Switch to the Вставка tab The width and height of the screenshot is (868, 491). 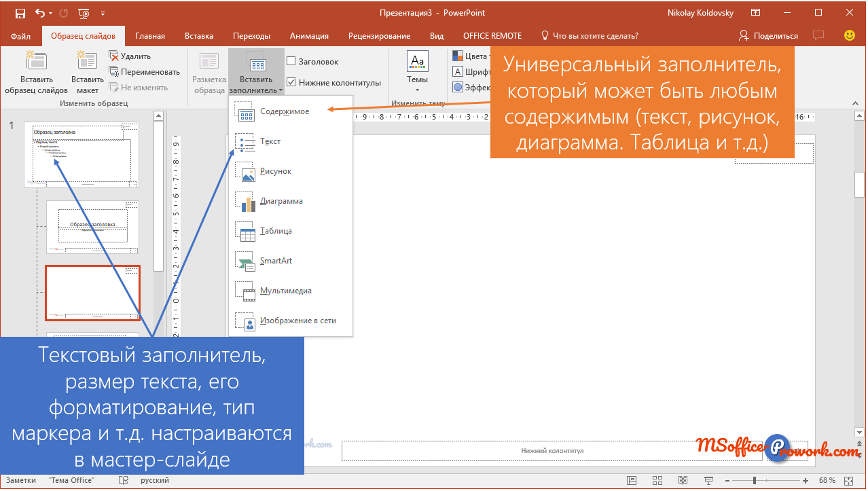point(199,36)
